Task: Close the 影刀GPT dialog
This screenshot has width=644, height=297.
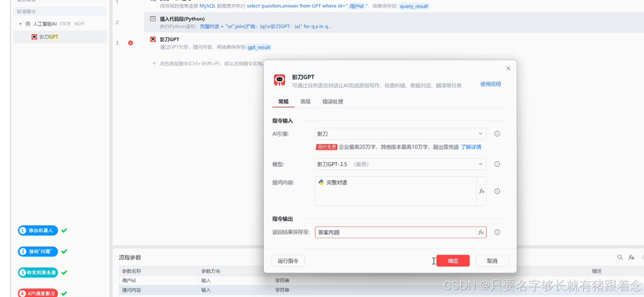Action: click(x=508, y=69)
